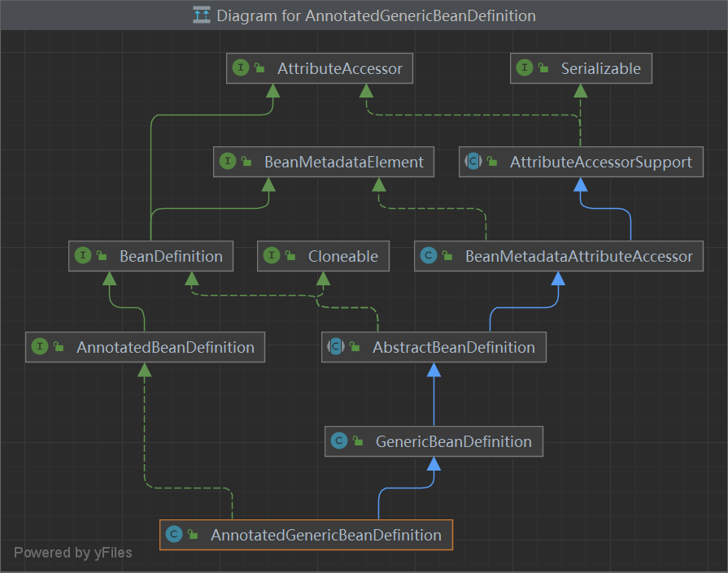The image size is (728, 573).
Task: Select the BeanMetadataAttributeAccessor label
Action: click(x=579, y=256)
